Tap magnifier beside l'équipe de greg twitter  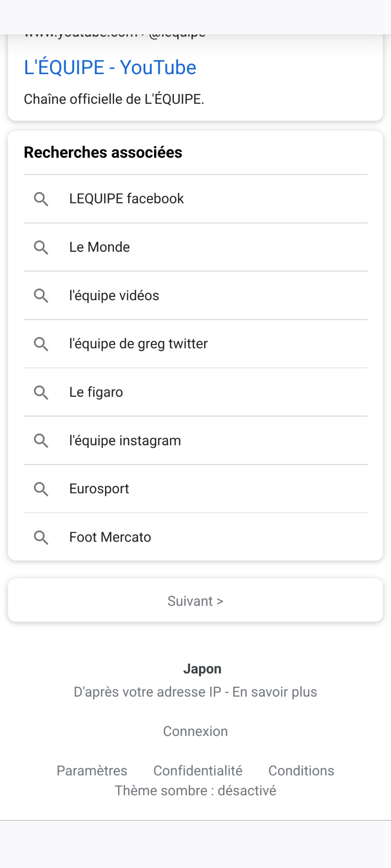41,344
